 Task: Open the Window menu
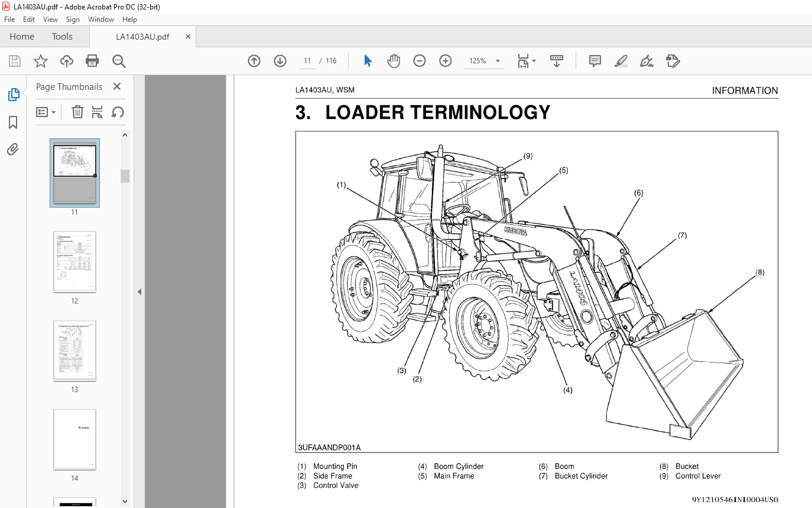click(101, 20)
